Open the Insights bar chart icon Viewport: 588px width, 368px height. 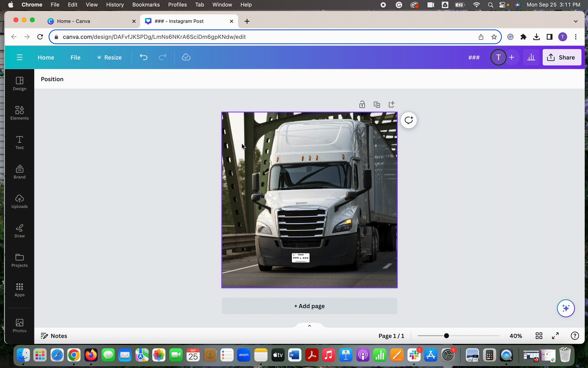coord(531,57)
